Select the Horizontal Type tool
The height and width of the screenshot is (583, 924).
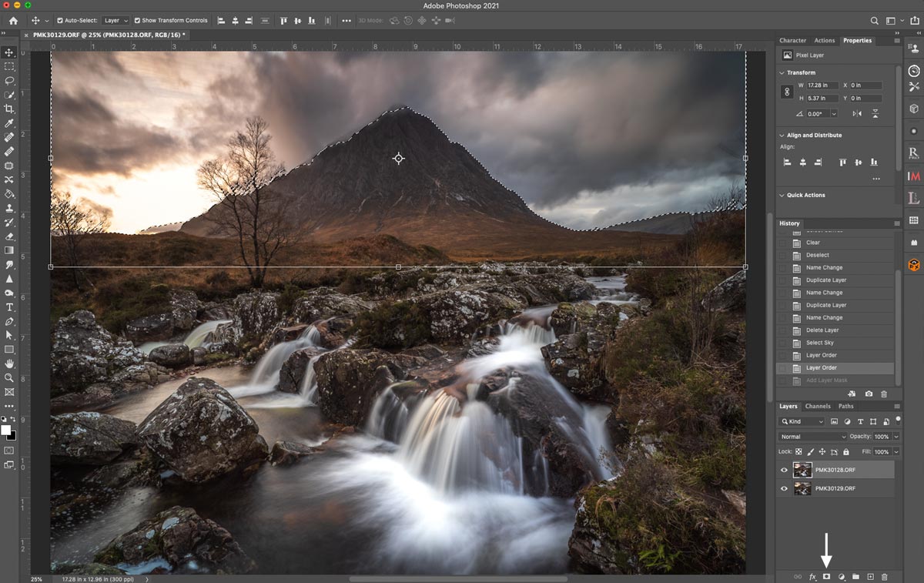tap(9, 307)
